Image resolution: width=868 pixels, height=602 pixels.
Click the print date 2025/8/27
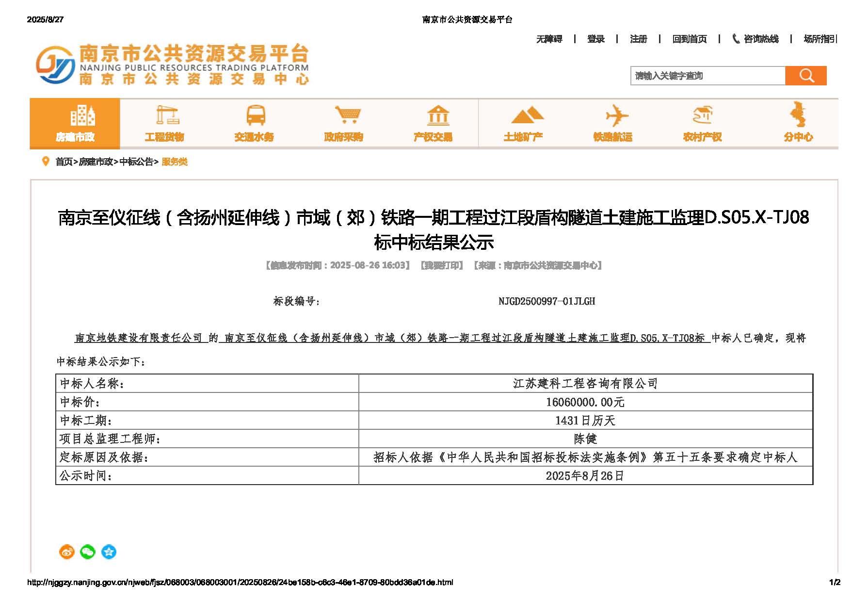point(45,19)
